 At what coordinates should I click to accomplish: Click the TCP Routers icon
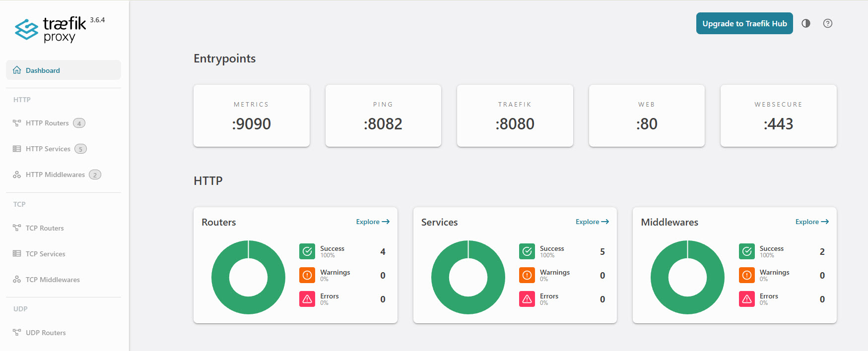[17, 228]
